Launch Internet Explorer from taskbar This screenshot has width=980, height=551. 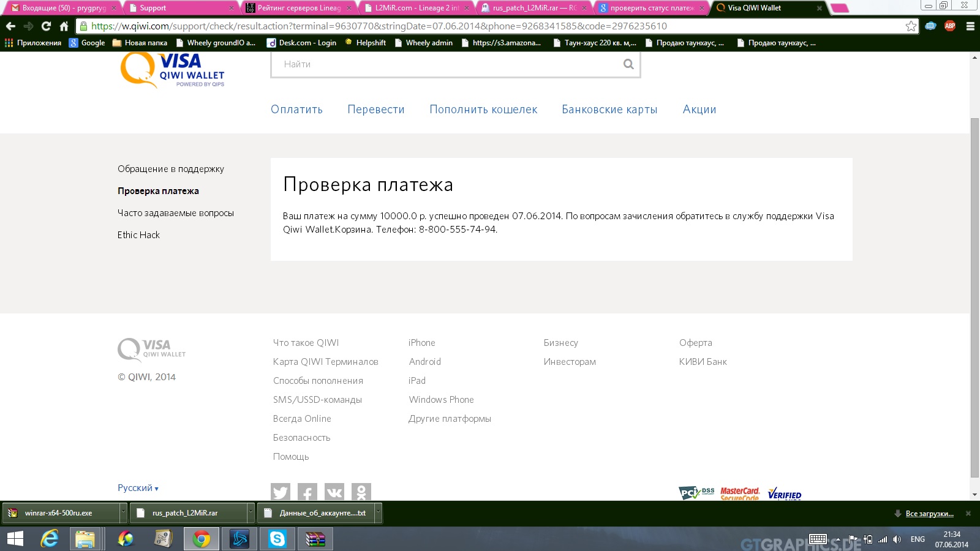(x=49, y=539)
